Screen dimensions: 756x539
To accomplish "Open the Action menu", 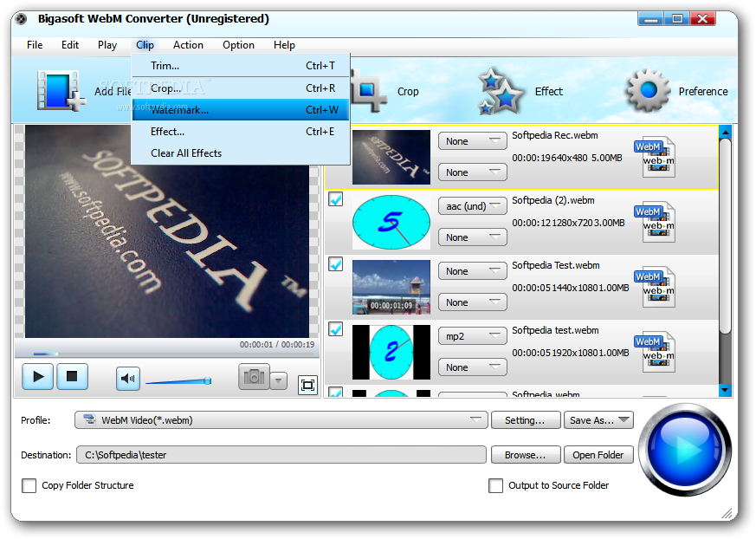I will [188, 45].
